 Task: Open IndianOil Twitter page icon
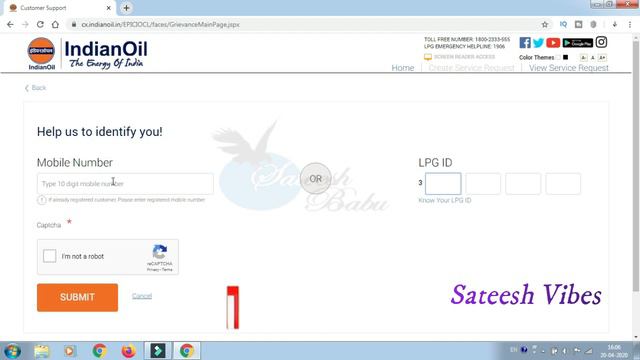coord(538,43)
